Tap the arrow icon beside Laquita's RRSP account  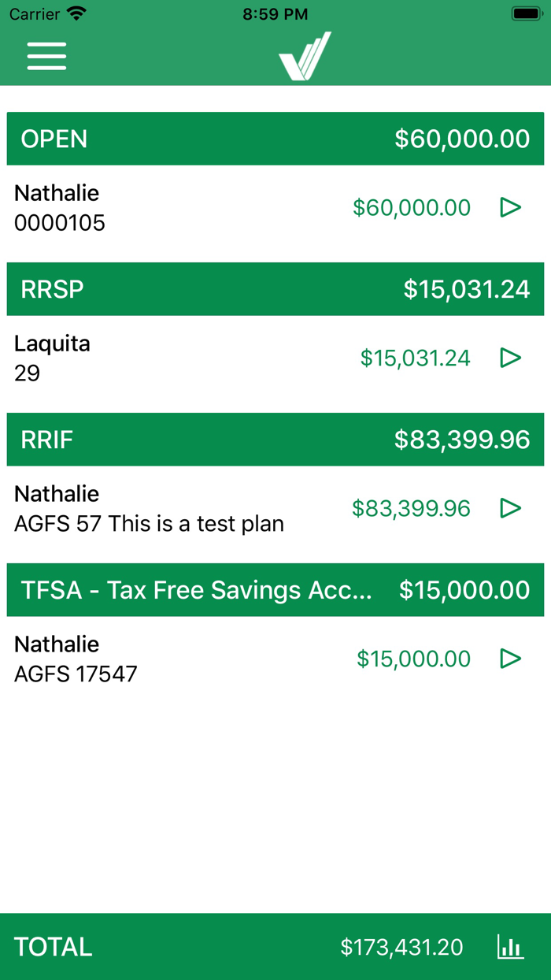[511, 358]
